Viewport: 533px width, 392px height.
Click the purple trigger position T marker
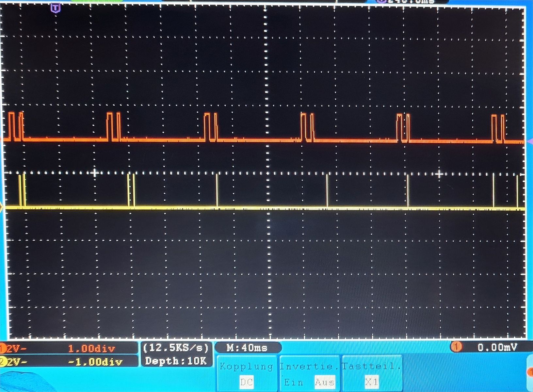[56, 8]
